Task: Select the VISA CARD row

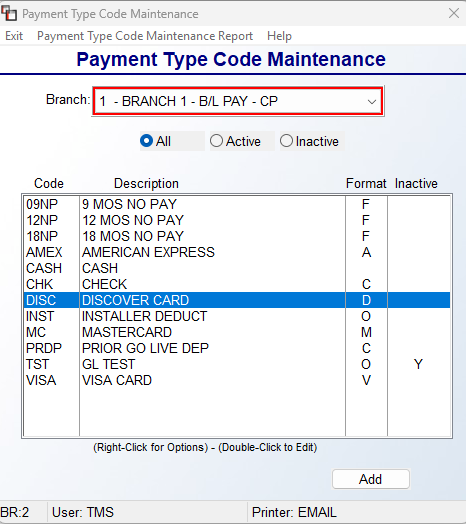Action: (x=237, y=380)
